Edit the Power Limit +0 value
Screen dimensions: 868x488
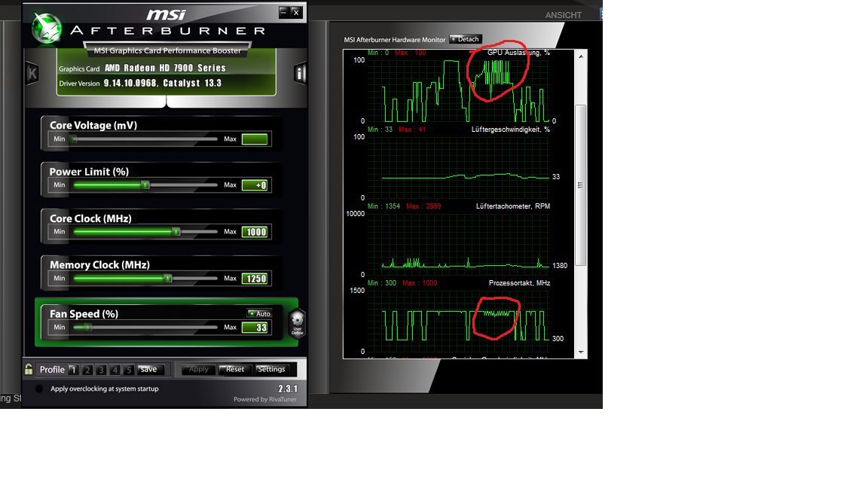pyautogui.click(x=255, y=185)
